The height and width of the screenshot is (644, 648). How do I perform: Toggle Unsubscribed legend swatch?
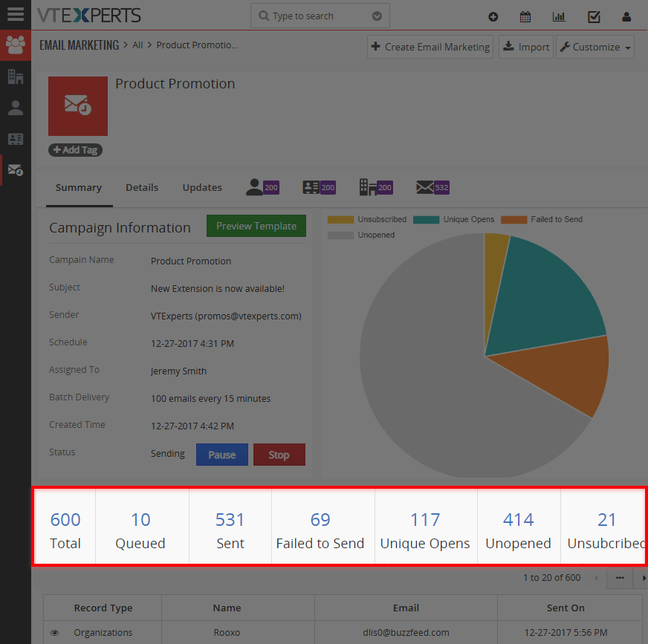click(x=340, y=219)
